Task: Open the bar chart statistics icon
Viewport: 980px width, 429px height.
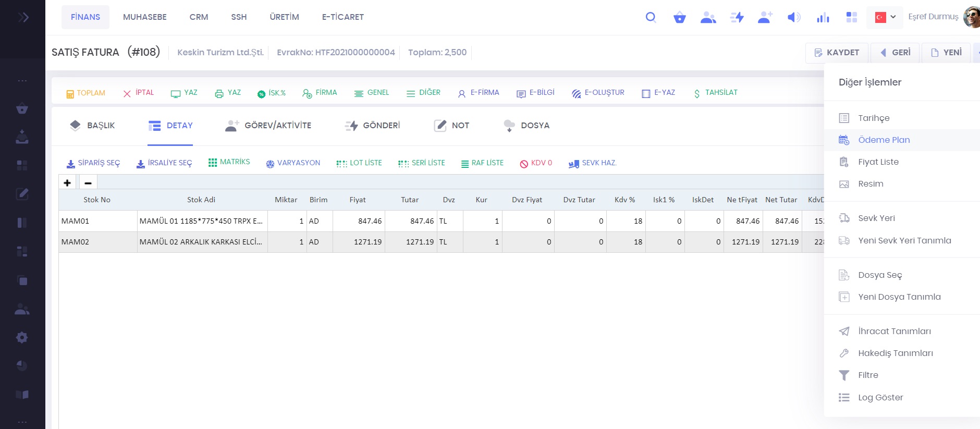Action: 823,18
